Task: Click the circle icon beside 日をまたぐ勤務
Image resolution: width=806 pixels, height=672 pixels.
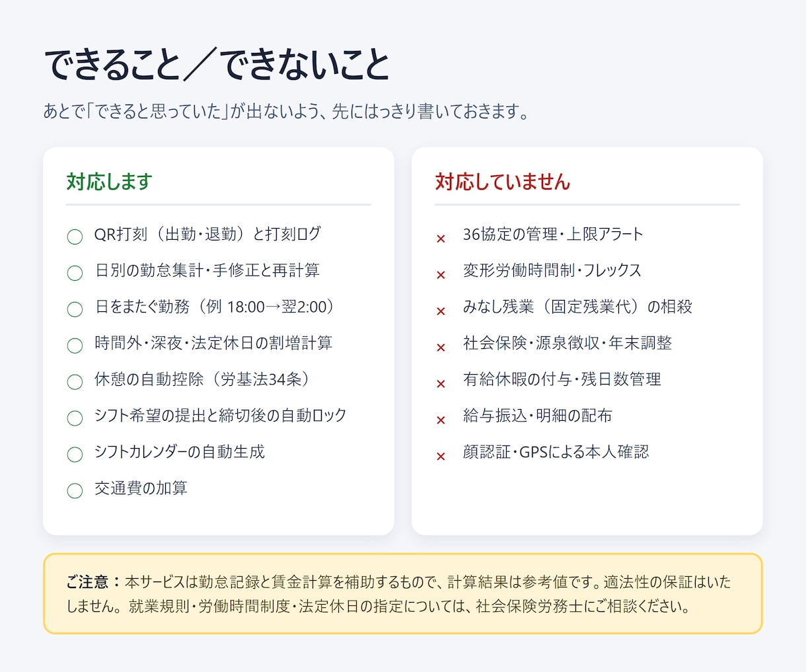Action: [75, 309]
